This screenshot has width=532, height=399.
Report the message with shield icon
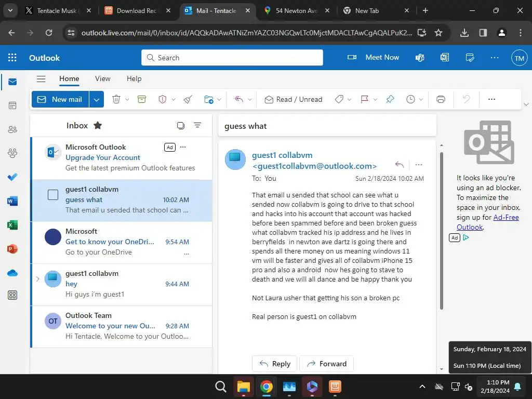(163, 99)
